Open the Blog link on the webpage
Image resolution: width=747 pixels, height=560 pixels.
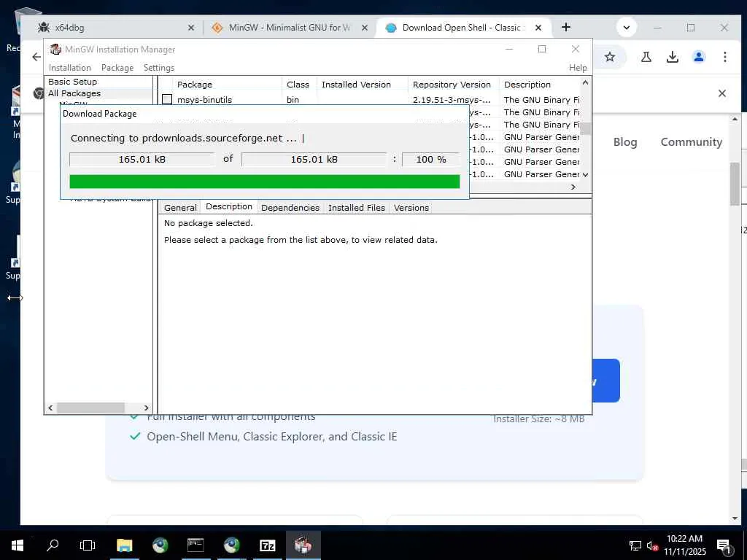click(x=625, y=142)
